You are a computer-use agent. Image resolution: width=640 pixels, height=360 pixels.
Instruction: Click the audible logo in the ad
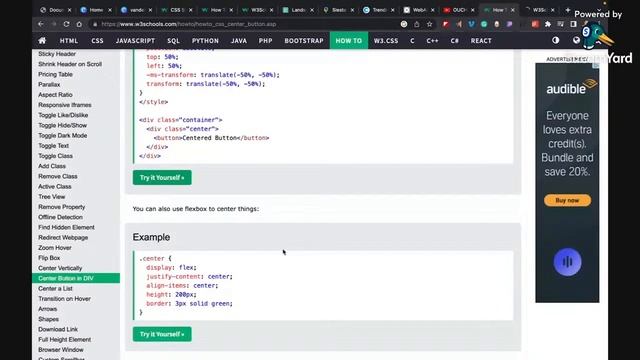pos(571,87)
